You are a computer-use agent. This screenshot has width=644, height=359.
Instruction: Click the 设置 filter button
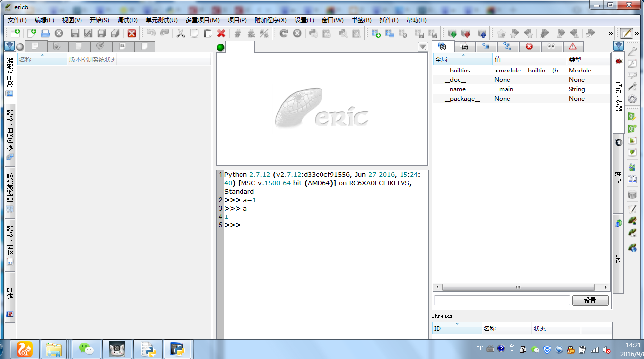[x=590, y=300]
